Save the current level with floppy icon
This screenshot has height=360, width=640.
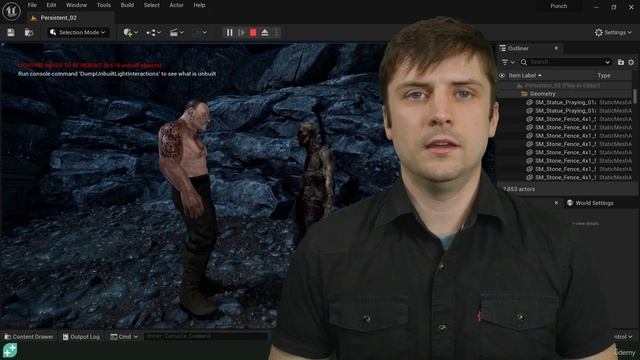point(11,32)
